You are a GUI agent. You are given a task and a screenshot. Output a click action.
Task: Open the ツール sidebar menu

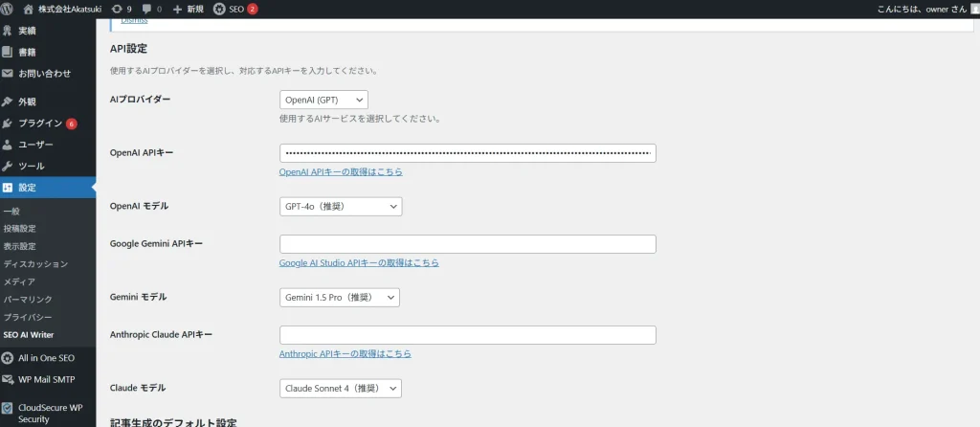[31, 166]
